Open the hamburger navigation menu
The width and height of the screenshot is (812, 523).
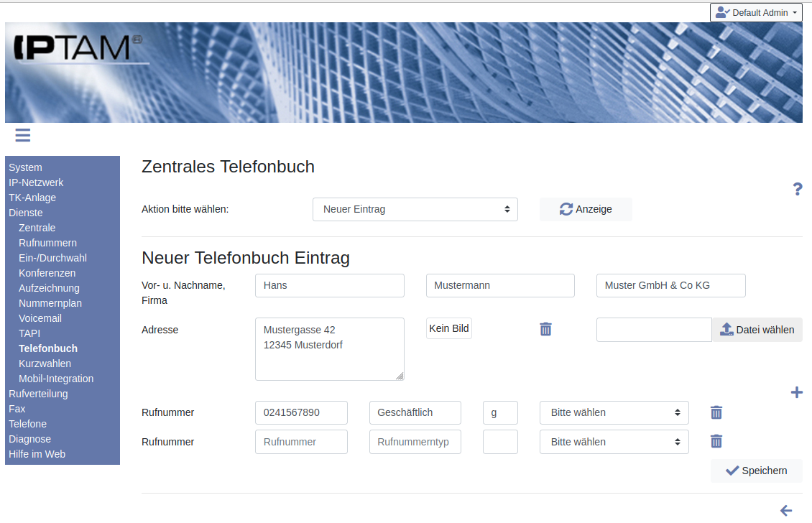pyautogui.click(x=22, y=135)
